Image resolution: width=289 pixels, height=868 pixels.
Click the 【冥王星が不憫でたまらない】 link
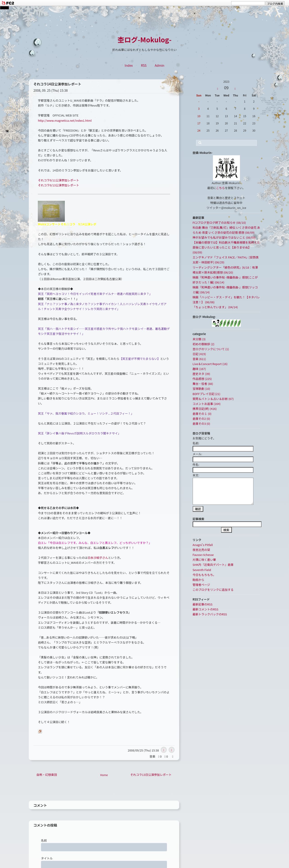(140, 359)
